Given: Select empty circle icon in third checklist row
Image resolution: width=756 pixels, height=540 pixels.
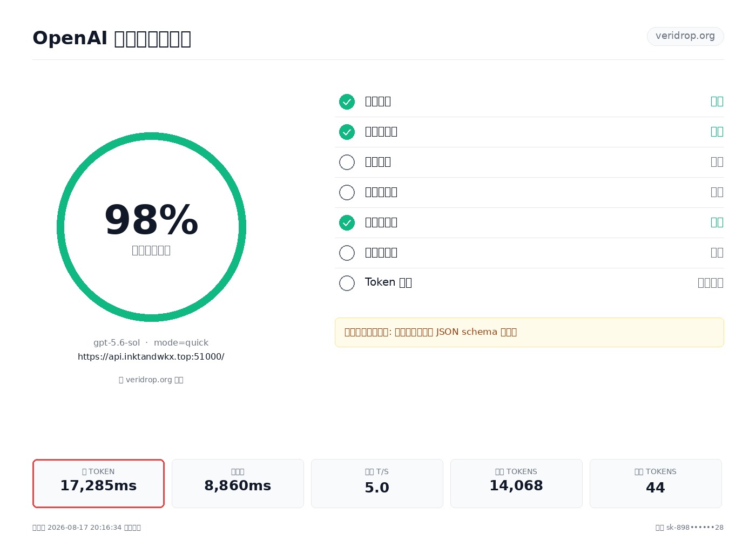Looking at the screenshot, I should click(x=347, y=162).
